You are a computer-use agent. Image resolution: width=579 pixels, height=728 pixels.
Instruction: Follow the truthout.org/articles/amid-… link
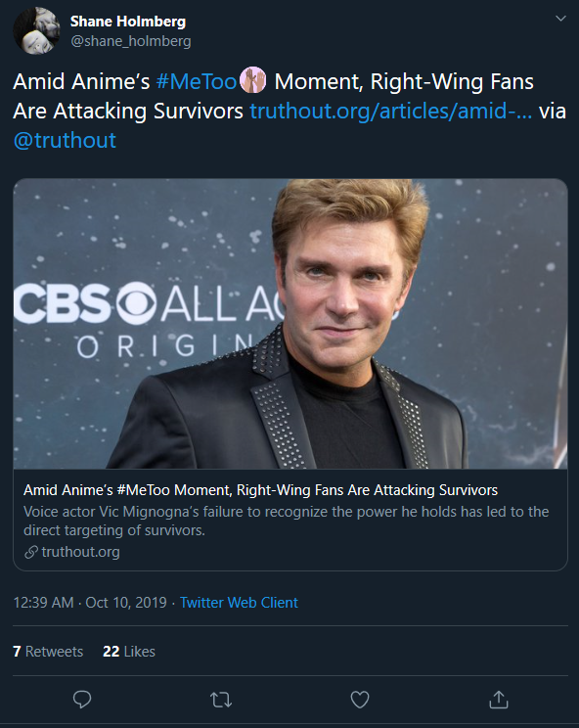(x=390, y=111)
